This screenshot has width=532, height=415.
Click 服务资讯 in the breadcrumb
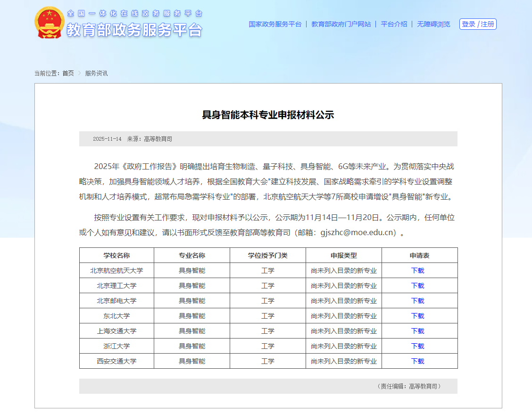96,73
